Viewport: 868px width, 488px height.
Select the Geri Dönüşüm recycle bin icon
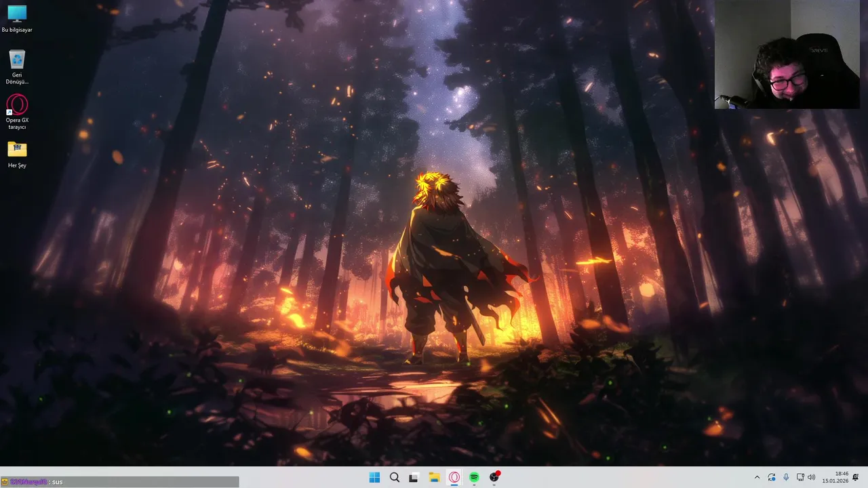(x=17, y=67)
